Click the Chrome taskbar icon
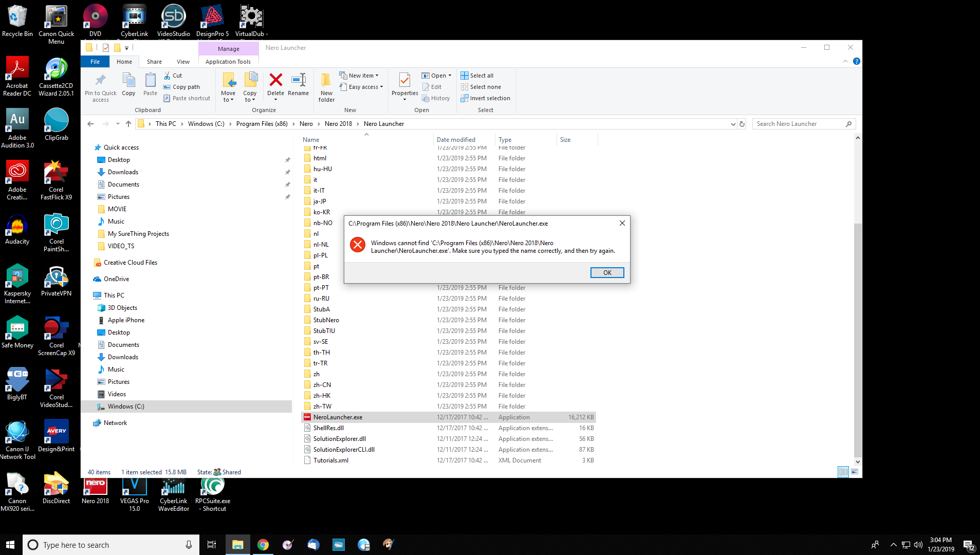This screenshot has height=555, width=980. [263, 545]
